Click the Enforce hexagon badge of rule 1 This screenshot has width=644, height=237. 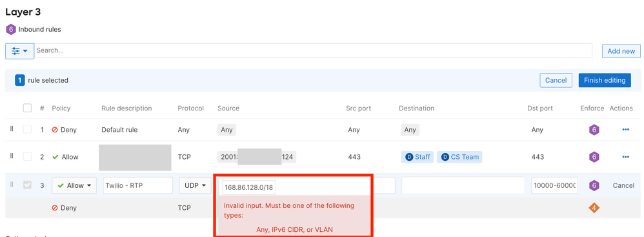(594, 130)
